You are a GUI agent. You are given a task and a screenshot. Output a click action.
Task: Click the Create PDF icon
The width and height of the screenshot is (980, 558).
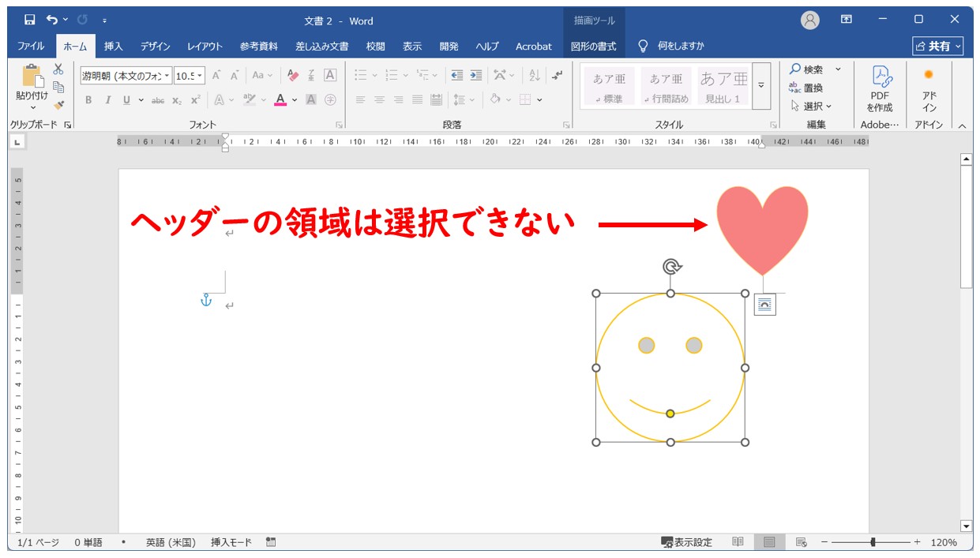click(880, 88)
